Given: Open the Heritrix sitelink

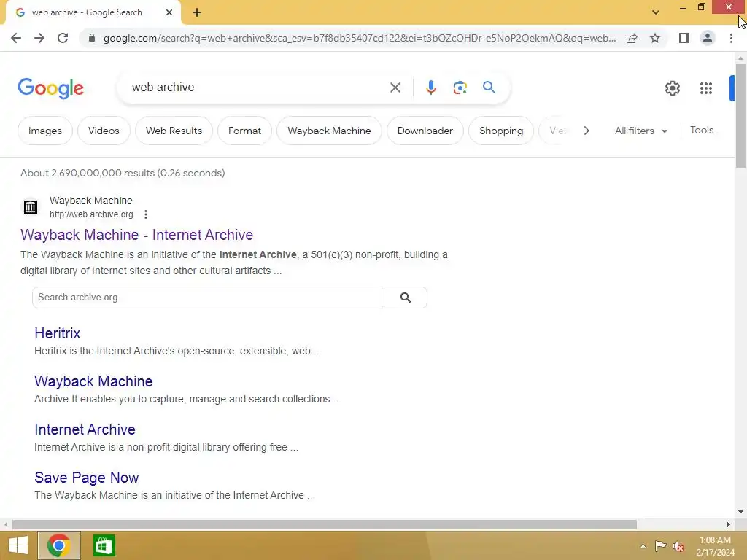Looking at the screenshot, I should 57,332.
